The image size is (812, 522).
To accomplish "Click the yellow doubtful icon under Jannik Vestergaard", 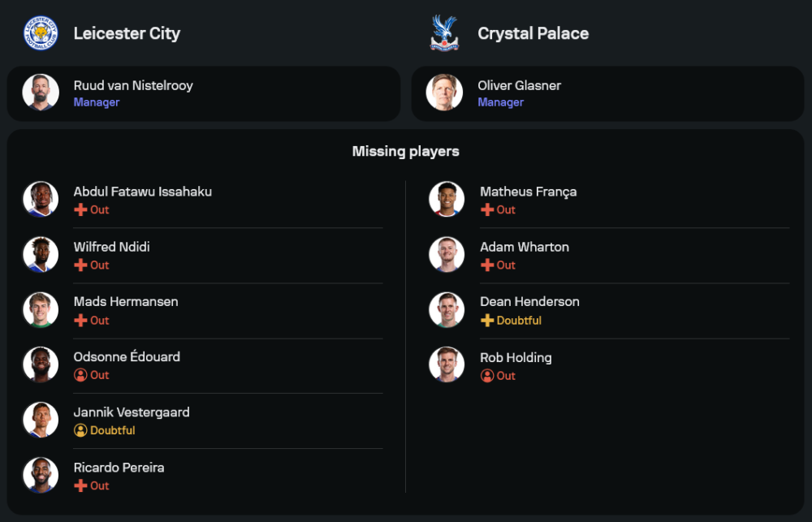I will click(80, 430).
